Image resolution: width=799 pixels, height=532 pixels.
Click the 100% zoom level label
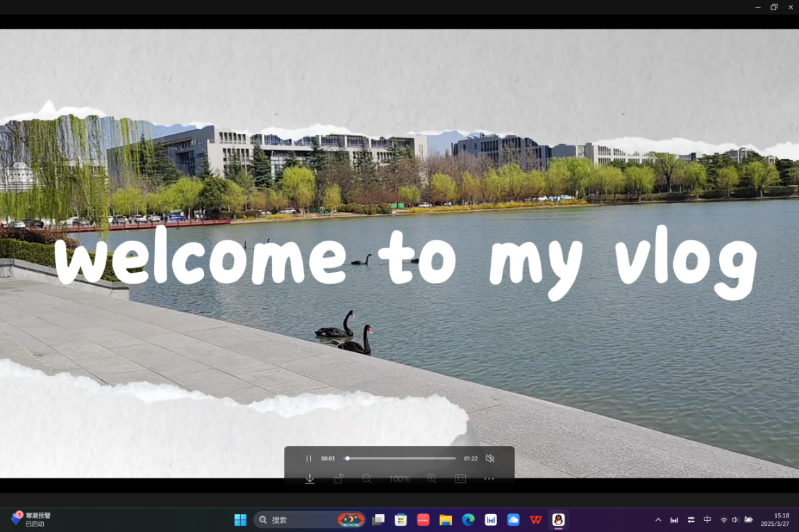pyautogui.click(x=399, y=479)
